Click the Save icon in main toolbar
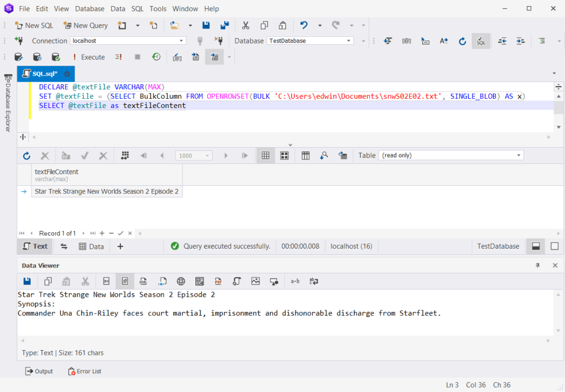Screen dimensions: 565x392 click(206, 25)
